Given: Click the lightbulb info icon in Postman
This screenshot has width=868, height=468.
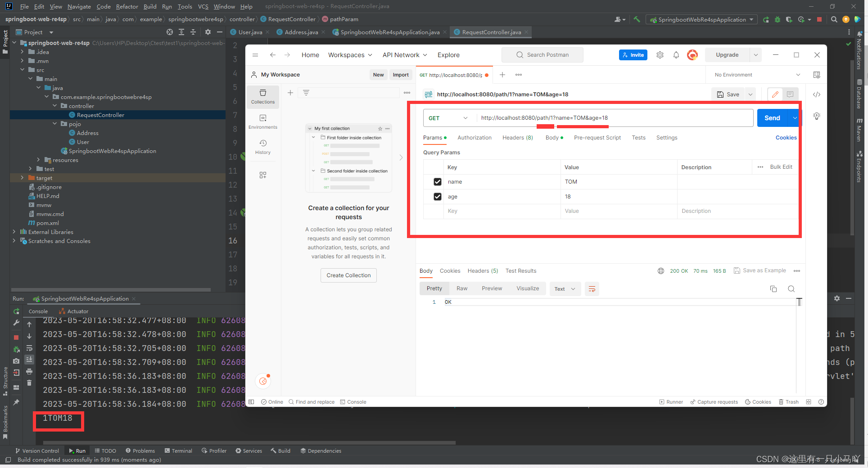Looking at the screenshot, I should (x=817, y=116).
